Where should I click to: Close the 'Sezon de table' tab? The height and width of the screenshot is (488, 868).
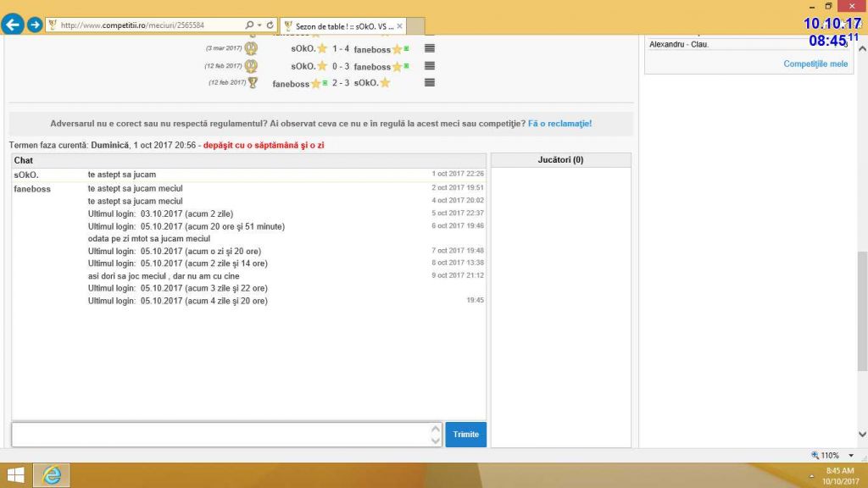click(400, 26)
